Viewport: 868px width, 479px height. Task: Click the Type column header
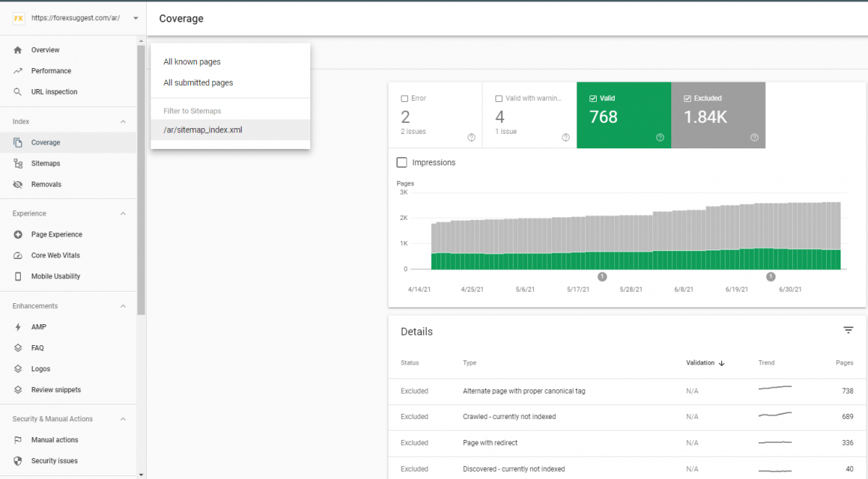click(x=469, y=363)
